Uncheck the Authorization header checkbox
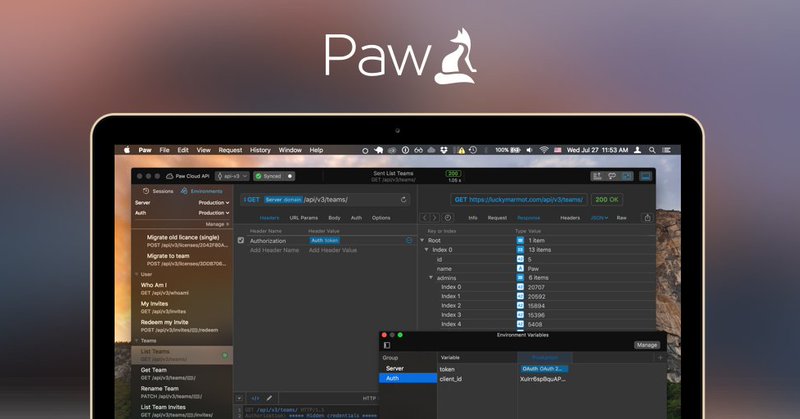800x419 pixels. (241, 240)
